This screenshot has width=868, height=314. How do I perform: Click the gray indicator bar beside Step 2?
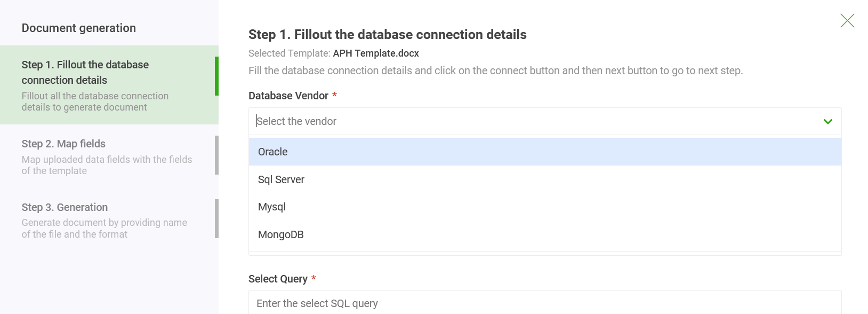(216, 155)
